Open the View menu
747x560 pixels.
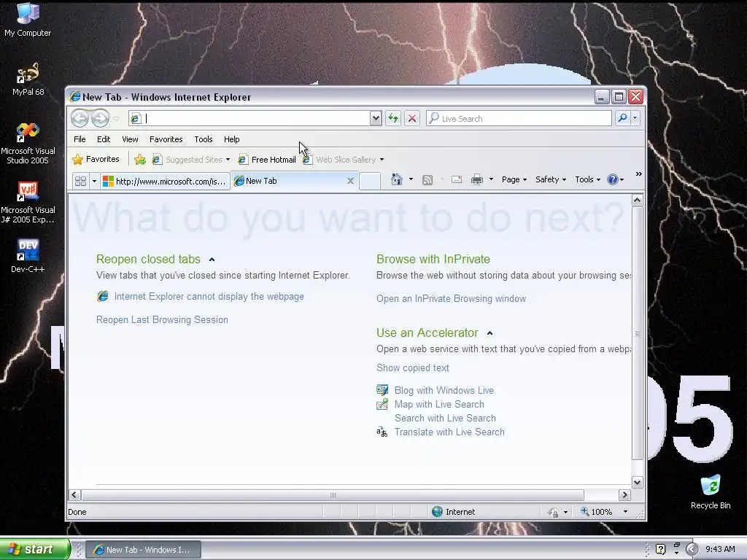click(x=130, y=139)
